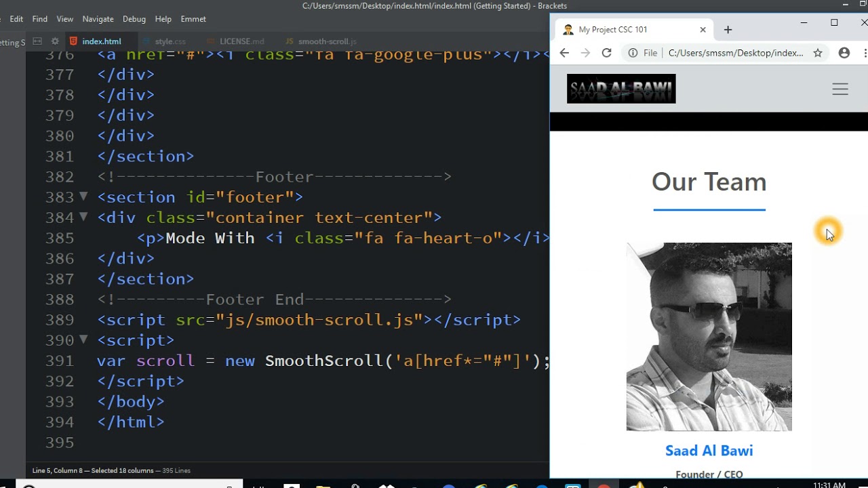Go back in the Chrome browser
Image resolution: width=868 pixels, height=488 pixels.
[x=564, y=53]
